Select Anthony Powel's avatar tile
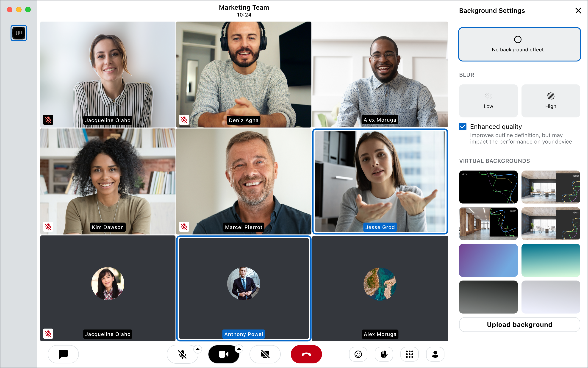 coord(244,288)
